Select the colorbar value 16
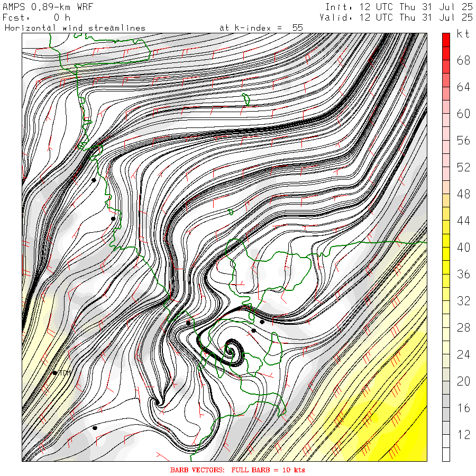This screenshot has height=476, width=476. (463, 408)
